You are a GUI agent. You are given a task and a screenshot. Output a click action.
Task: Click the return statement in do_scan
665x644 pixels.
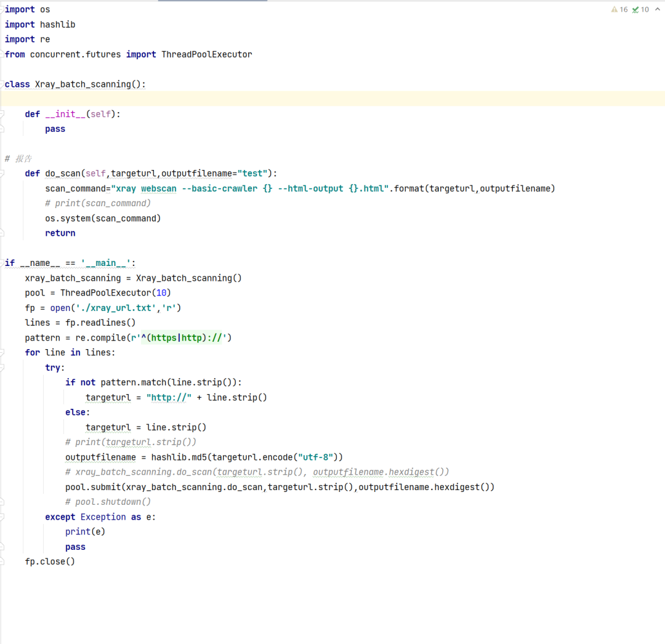[60, 233]
